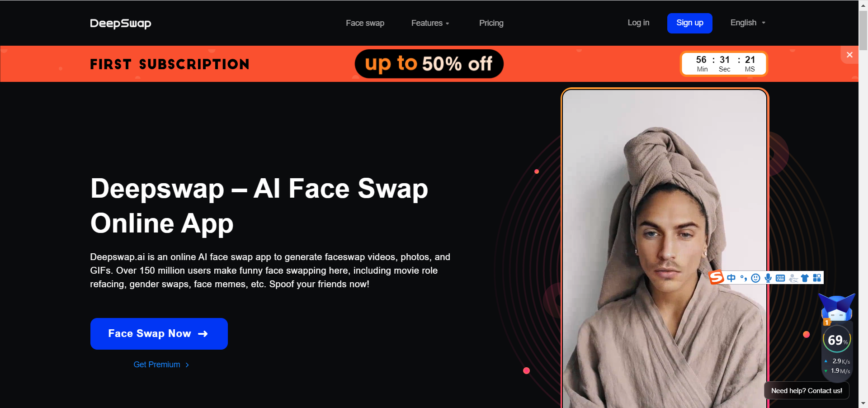Click the Log in link
Viewport: 868px width, 408px height.
[638, 23]
